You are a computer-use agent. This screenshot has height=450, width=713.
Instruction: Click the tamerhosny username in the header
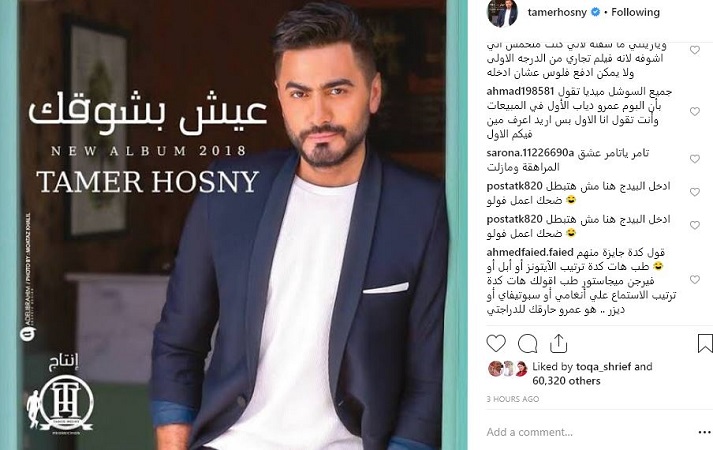(557, 12)
